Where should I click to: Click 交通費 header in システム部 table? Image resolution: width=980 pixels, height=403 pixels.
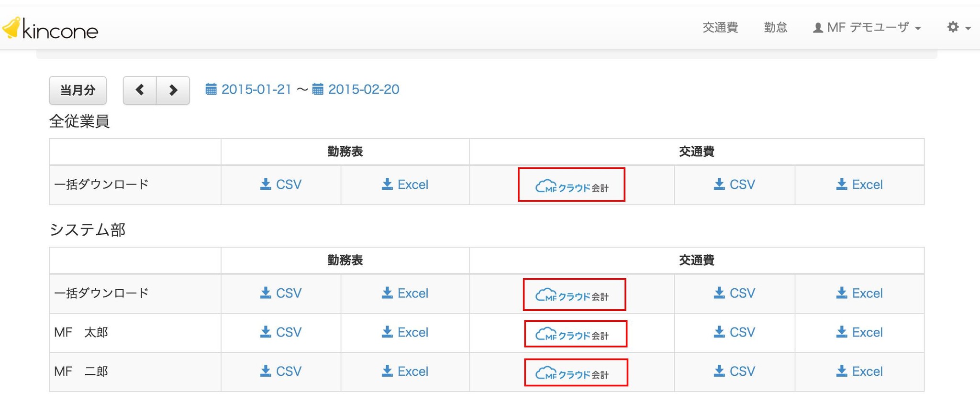(697, 261)
